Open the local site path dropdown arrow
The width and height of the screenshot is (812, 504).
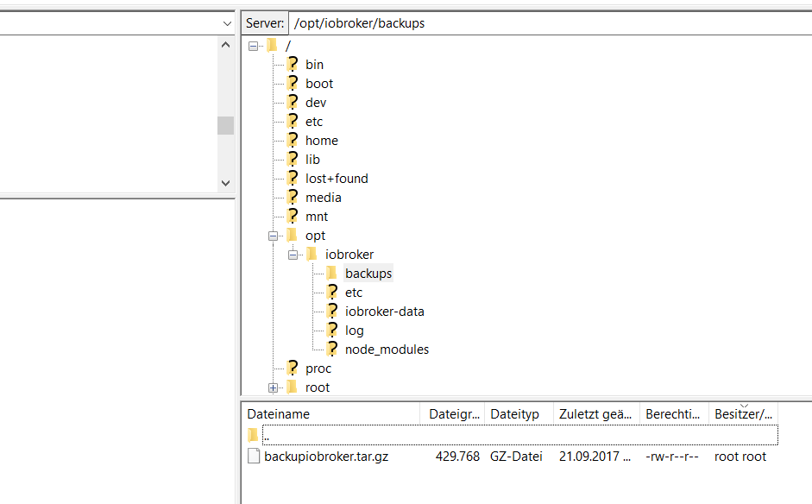click(x=227, y=23)
